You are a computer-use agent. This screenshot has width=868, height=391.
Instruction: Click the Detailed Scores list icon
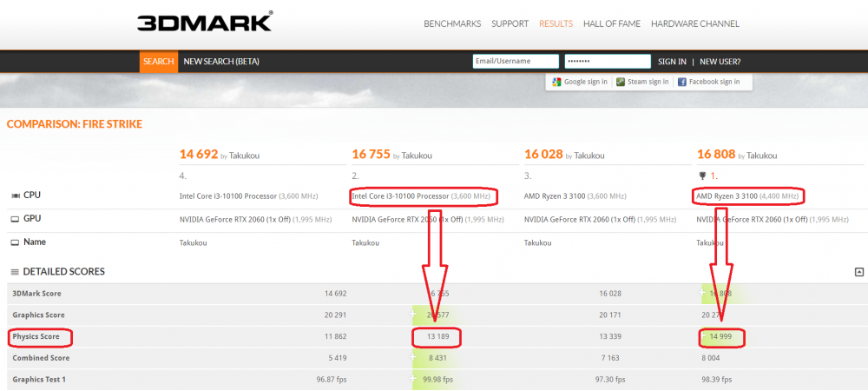[x=15, y=272]
